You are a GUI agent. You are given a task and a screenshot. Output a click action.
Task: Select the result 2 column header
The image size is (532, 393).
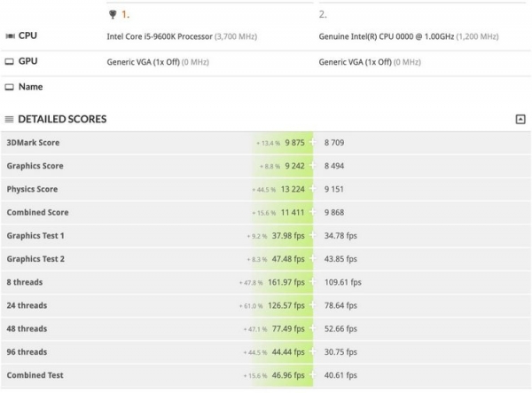322,14
